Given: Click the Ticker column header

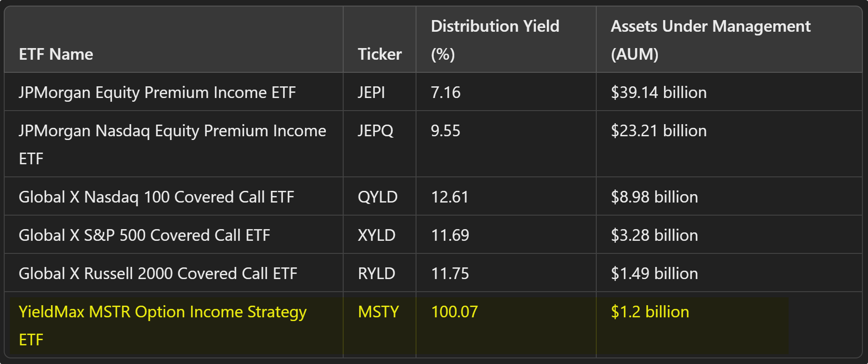Looking at the screenshot, I should point(380,54).
